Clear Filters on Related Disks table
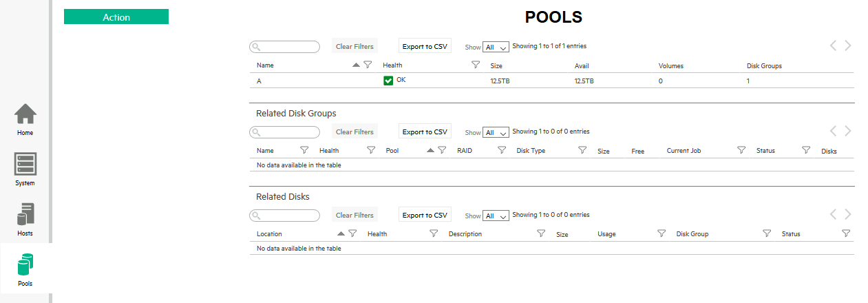 point(354,215)
